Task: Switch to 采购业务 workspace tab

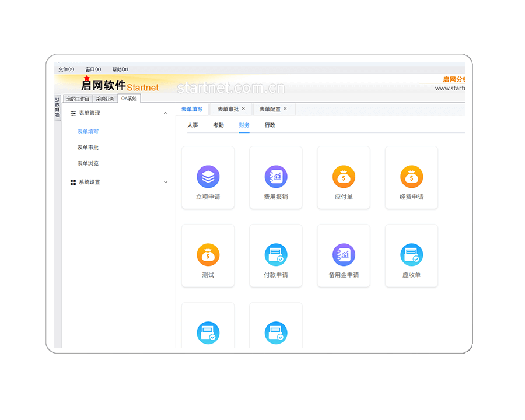Action: click(105, 99)
